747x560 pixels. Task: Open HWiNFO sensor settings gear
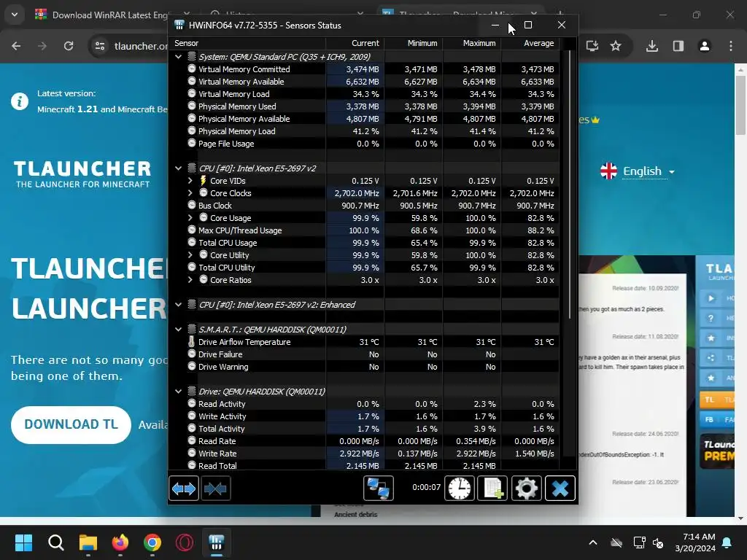pos(526,488)
